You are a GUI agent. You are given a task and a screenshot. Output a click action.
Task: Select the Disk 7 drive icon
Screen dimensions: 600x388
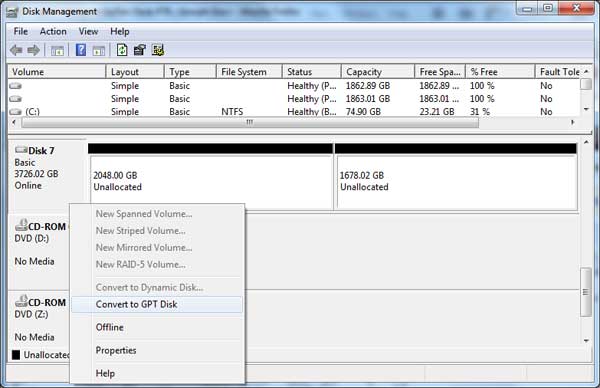21,150
